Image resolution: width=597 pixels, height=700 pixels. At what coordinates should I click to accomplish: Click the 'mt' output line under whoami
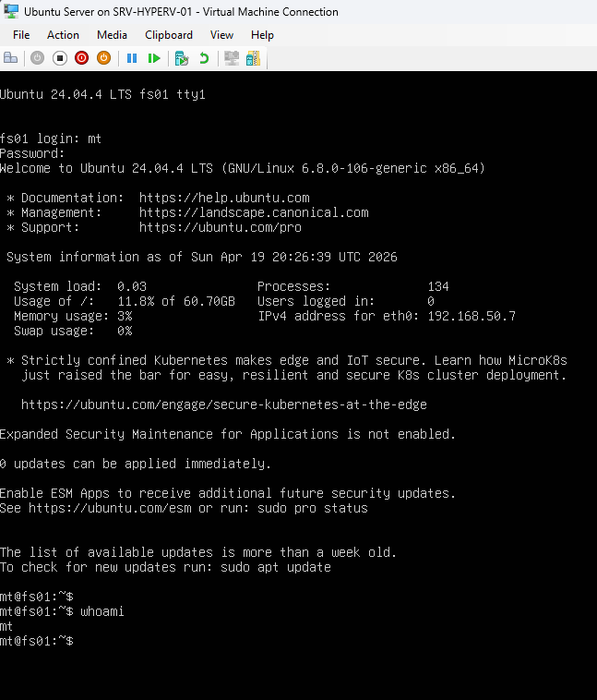(6, 626)
